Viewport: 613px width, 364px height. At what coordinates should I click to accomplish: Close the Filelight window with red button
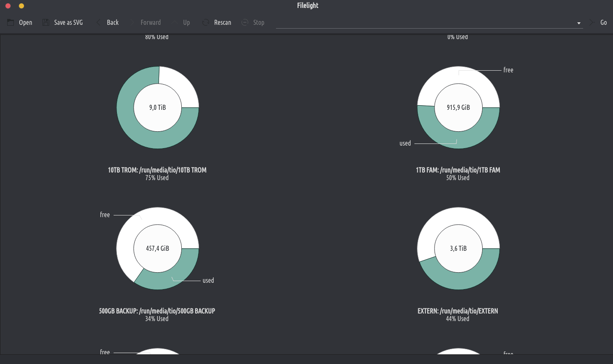click(x=8, y=6)
